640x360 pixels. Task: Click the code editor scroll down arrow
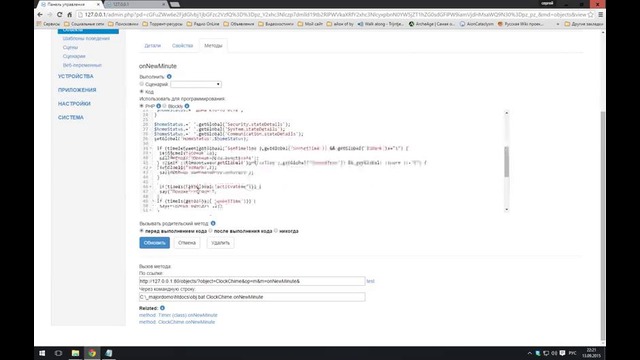click(507, 209)
